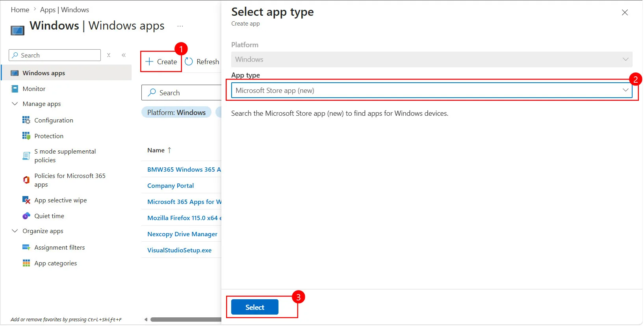Click the Windows device icon beside page title

coord(17,30)
